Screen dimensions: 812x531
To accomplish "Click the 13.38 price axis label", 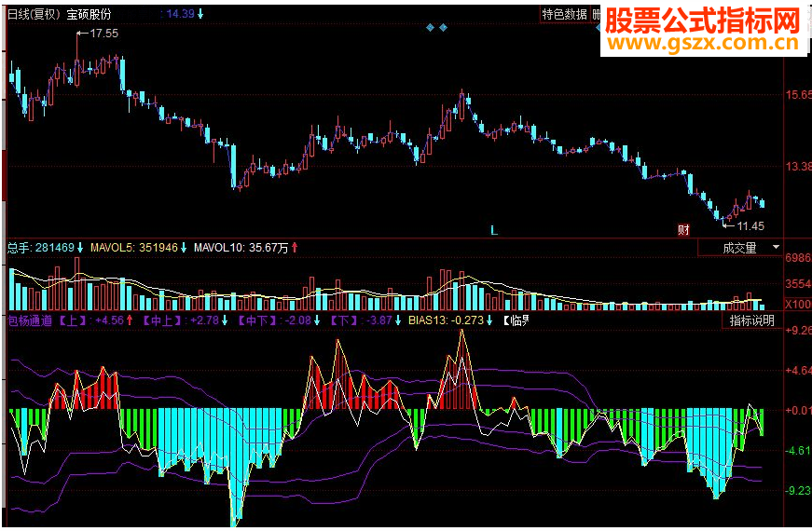I will [799, 167].
